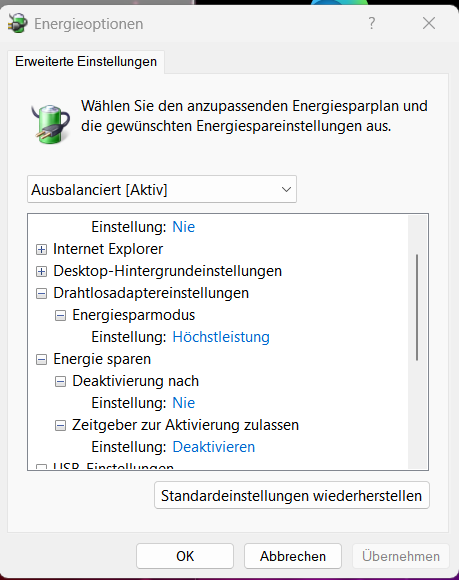Screen dimensions: 459x580
Task: Confirm with the OK button
Action: point(185,556)
